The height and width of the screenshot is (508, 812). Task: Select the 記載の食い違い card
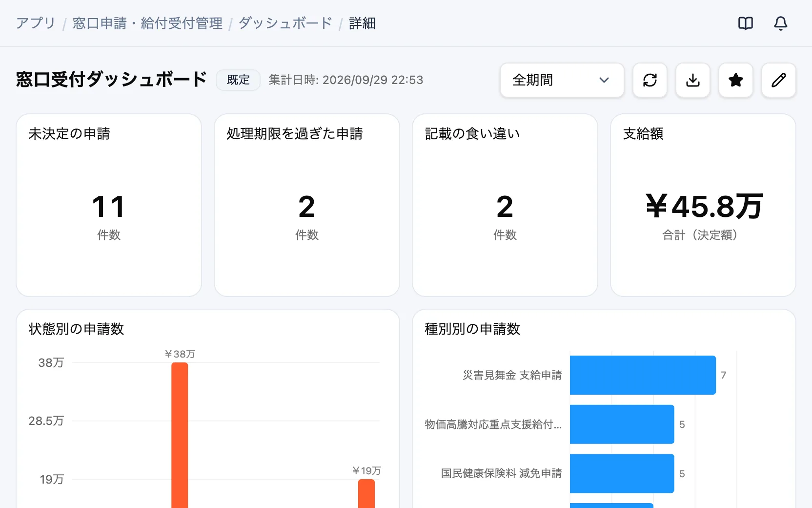[x=505, y=205]
